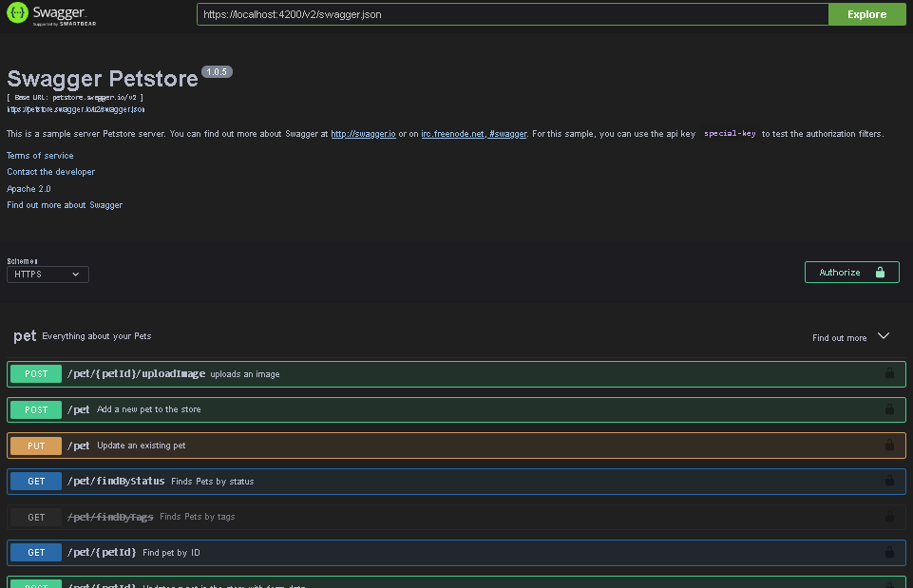913x588 pixels.
Task: Click the lock icon on GET /pet/findByStatus row
Action: click(890, 481)
